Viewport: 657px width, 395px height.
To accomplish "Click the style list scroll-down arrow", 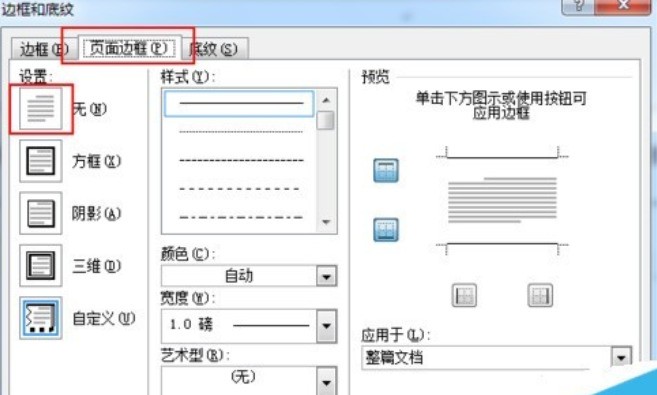I will (326, 222).
